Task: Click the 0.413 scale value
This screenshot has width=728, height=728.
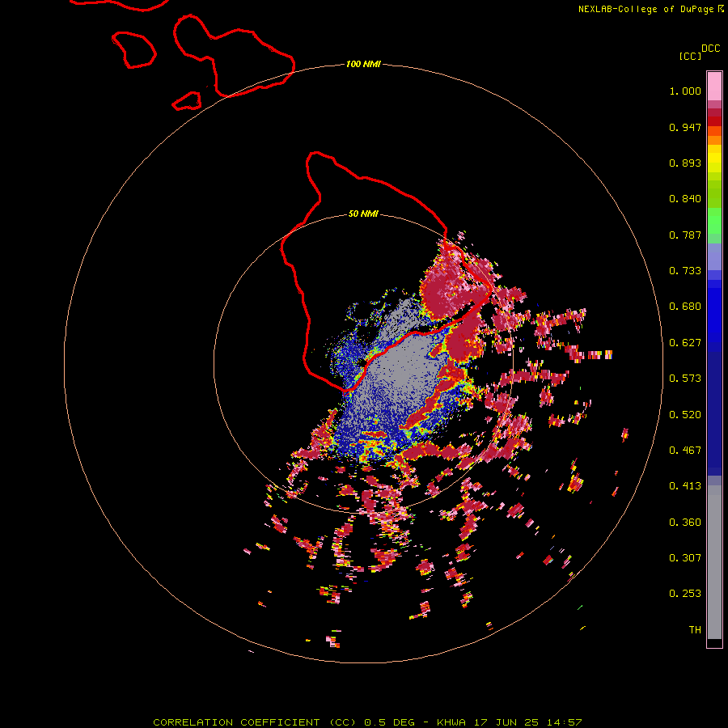Action: click(x=685, y=486)
